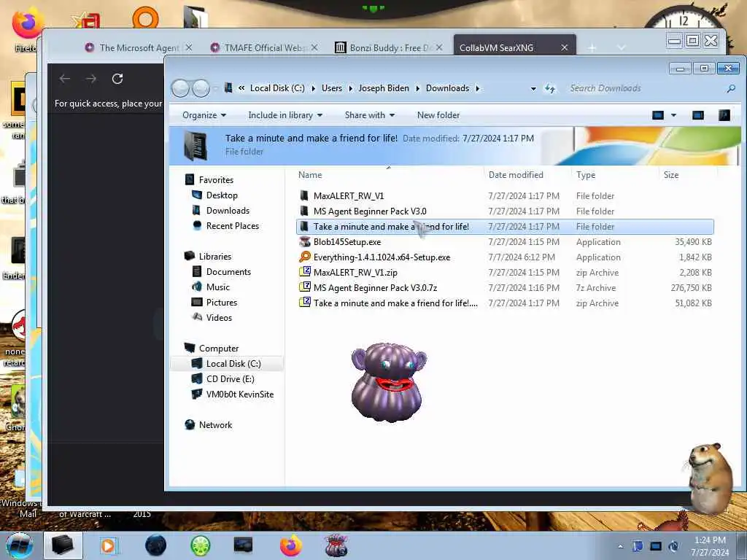Screen dimensions: 747x560
Task: Open Desktop in navigation pane
Action: click(x=222, y=195)
